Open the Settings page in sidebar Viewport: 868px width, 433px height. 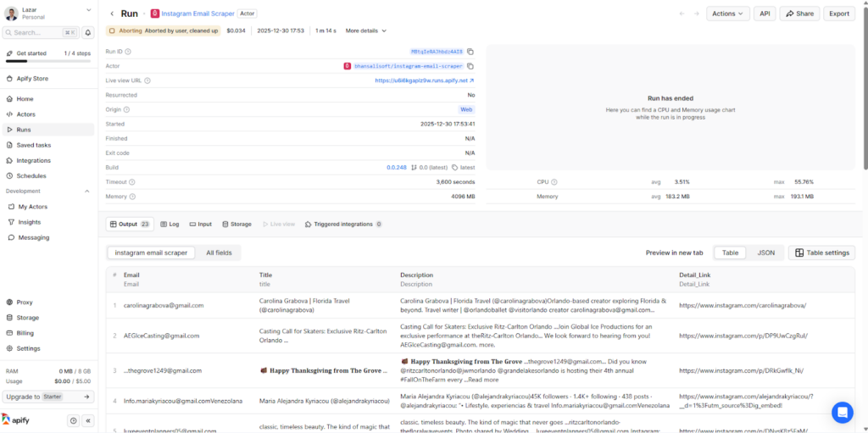click(28, 348)
